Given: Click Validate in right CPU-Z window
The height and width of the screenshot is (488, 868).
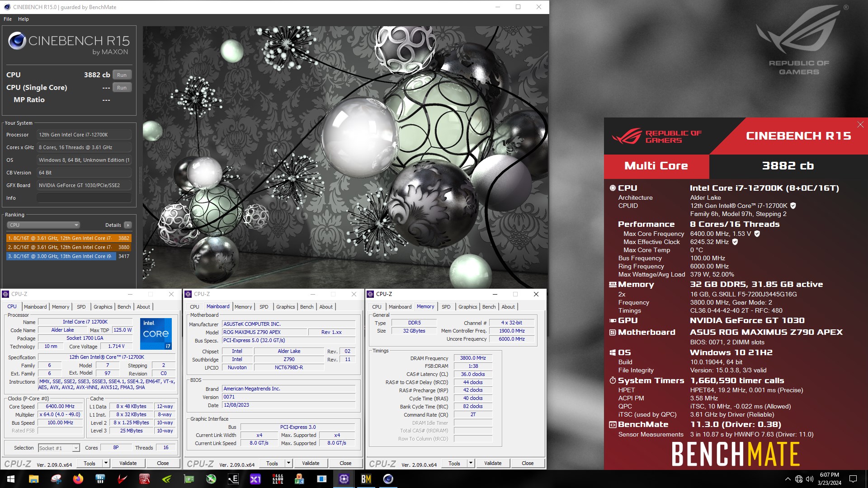Looking at the screenshot, I should (493, 463).
